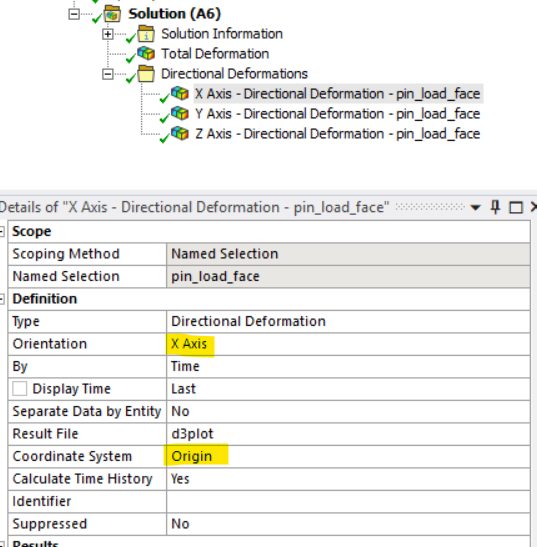The height and width of the screenshot is (547, 537).
Task: Expand the Solution Information node
Action: coord(107,34)
